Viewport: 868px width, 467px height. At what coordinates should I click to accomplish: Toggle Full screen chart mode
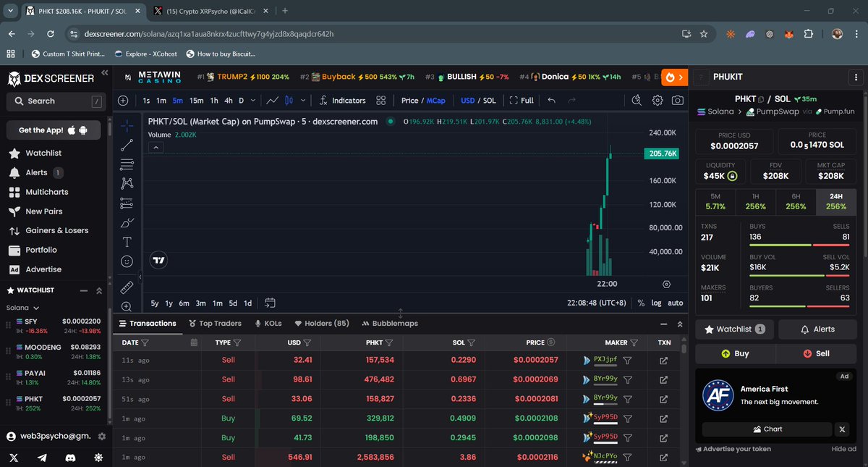(x=522, y=101)
